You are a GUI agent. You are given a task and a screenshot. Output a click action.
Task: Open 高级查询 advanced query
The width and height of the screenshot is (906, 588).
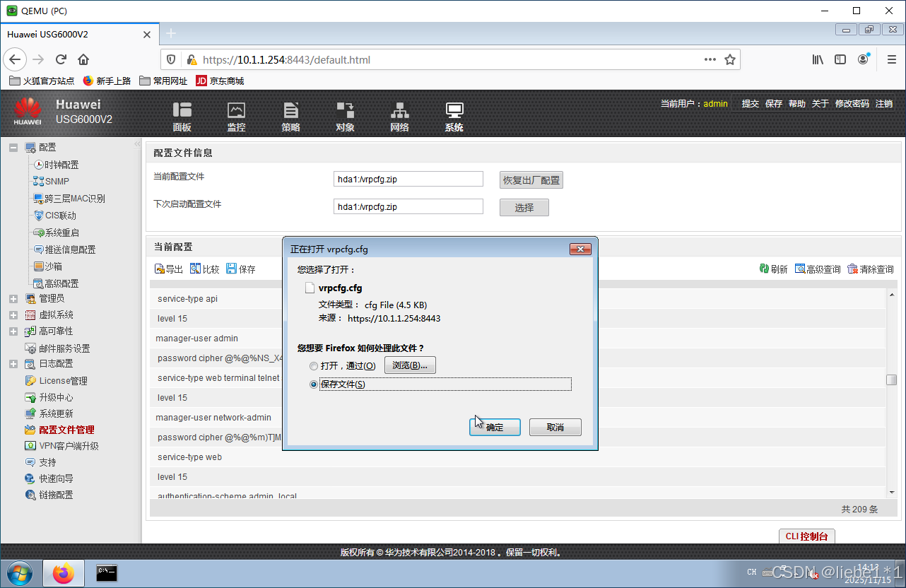pyautogui.click(x=818, y=269)
